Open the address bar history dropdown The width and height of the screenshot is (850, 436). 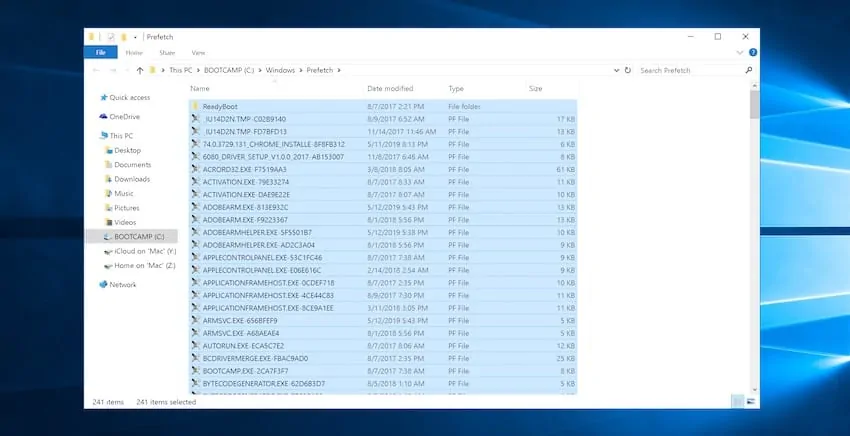pyautogui.click(x=616, y=70)
